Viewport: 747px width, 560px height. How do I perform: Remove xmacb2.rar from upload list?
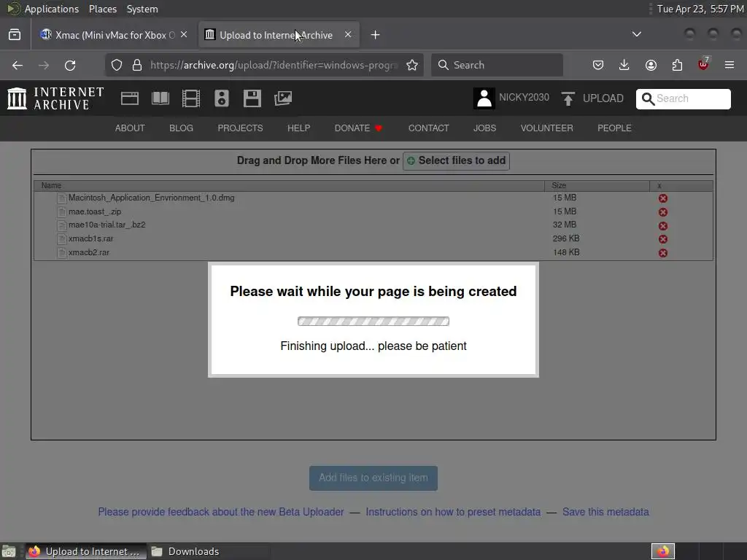pyautogui.click(x=662, y=253)
